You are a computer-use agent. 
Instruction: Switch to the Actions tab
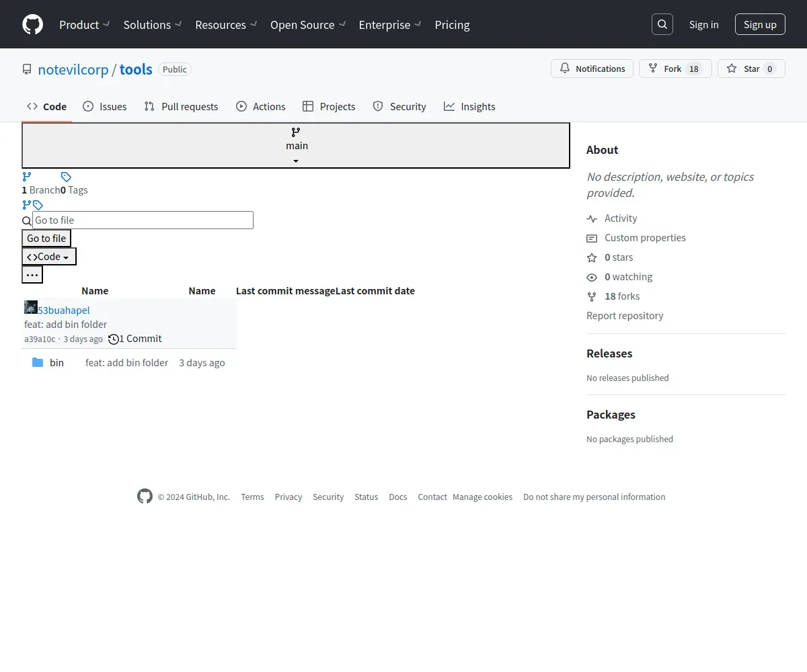tap(261, 106)
